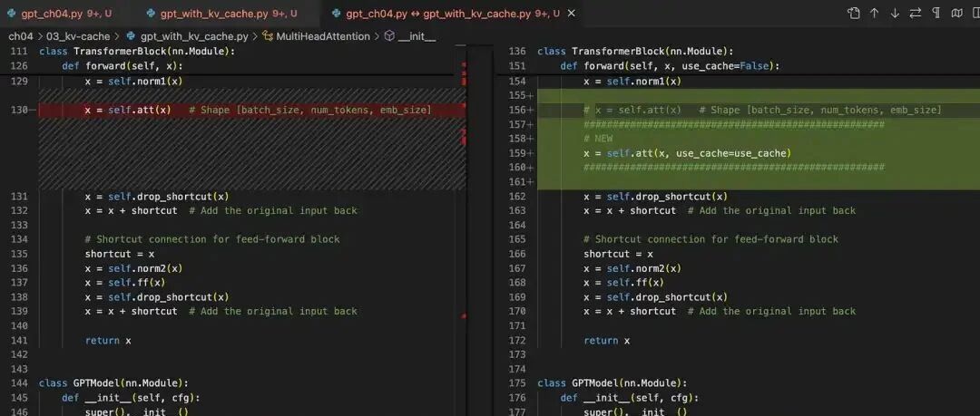Screen dimensions: 980x416
Task: Click the Open File icon in editor toolbar
Action: [x=853, y=13]
